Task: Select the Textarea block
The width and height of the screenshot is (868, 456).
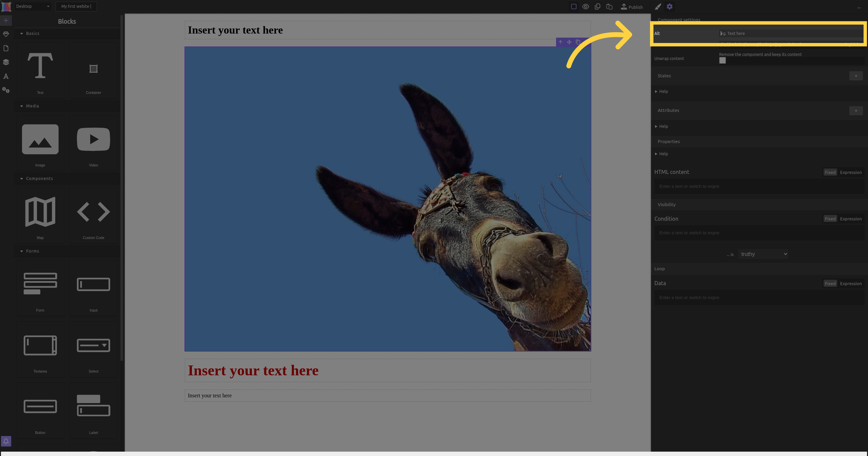Action: pos(40,350)
